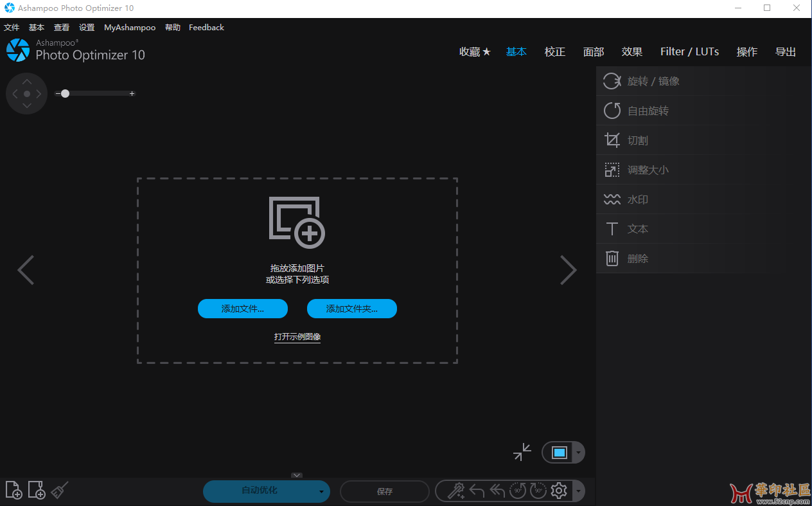This screenshot has width=812, height=506.
Task: Open the 文本 text tool
Action: point(704,229)
